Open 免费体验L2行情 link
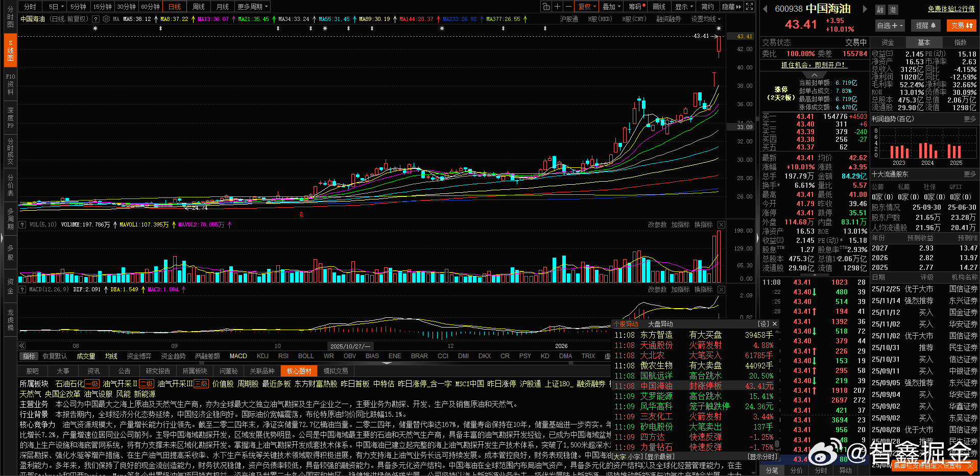The width and height of the screenshot is (980, 476). (x=951, y=9)
